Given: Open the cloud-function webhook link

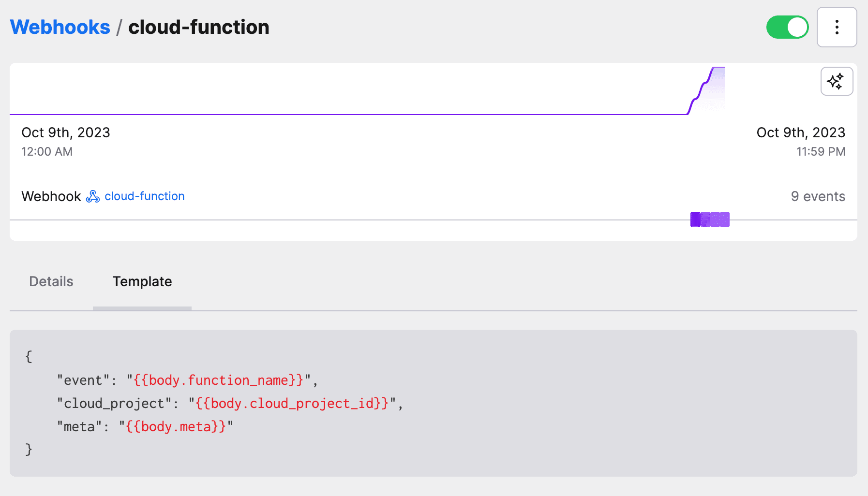Looking at the screenshot, I should click(x=144, y=196).
